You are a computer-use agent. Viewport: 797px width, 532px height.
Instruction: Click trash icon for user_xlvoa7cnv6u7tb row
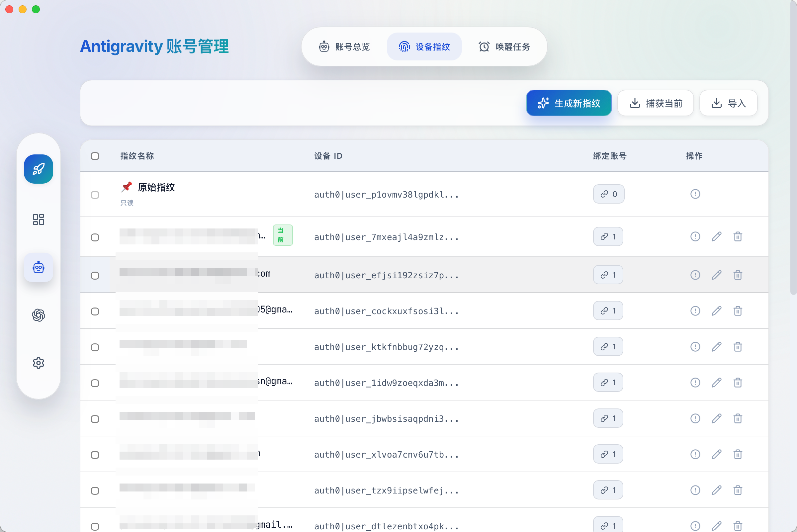coord(738,454)
